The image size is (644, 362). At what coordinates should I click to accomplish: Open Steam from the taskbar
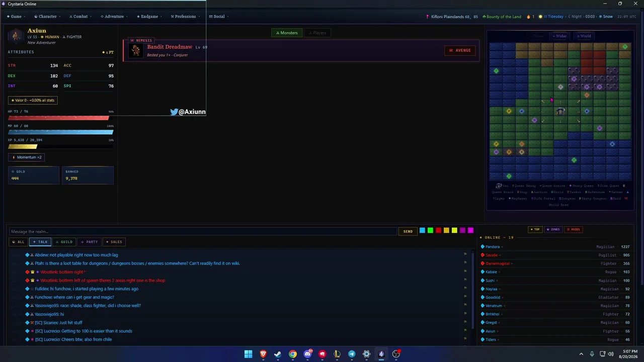278,354
